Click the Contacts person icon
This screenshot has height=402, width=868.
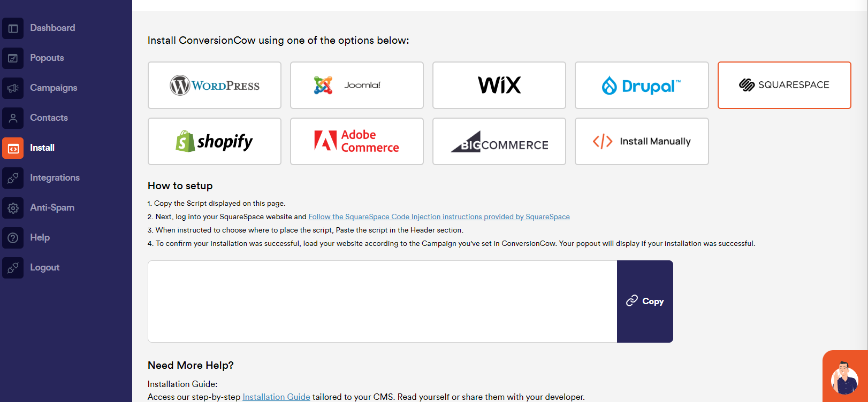13,118
